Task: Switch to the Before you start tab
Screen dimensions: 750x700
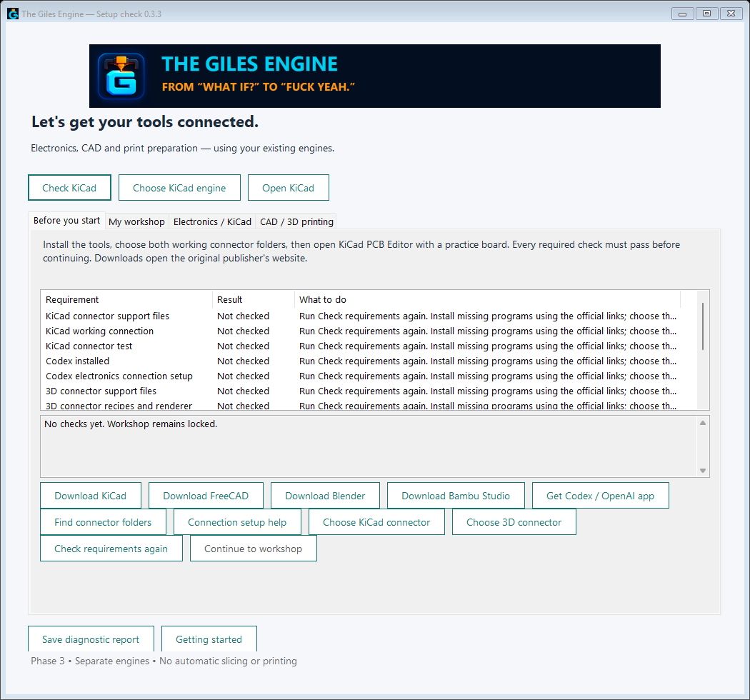Action: click(66, 221)
